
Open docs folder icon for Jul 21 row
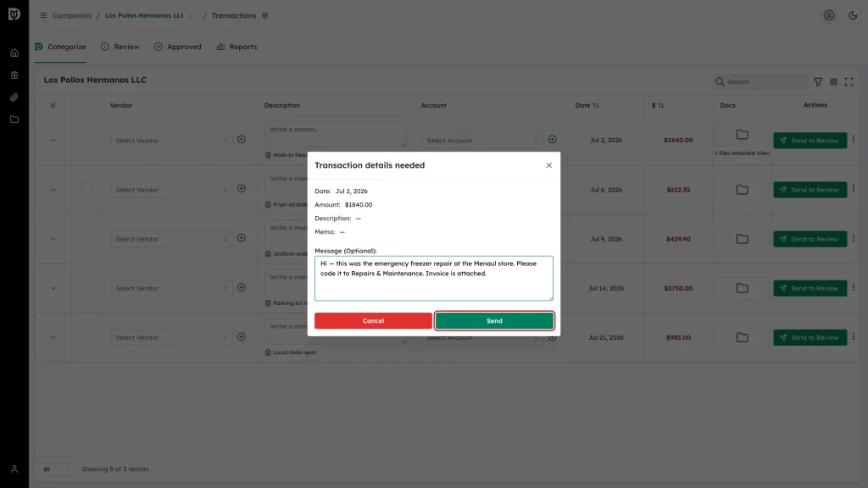743,337
